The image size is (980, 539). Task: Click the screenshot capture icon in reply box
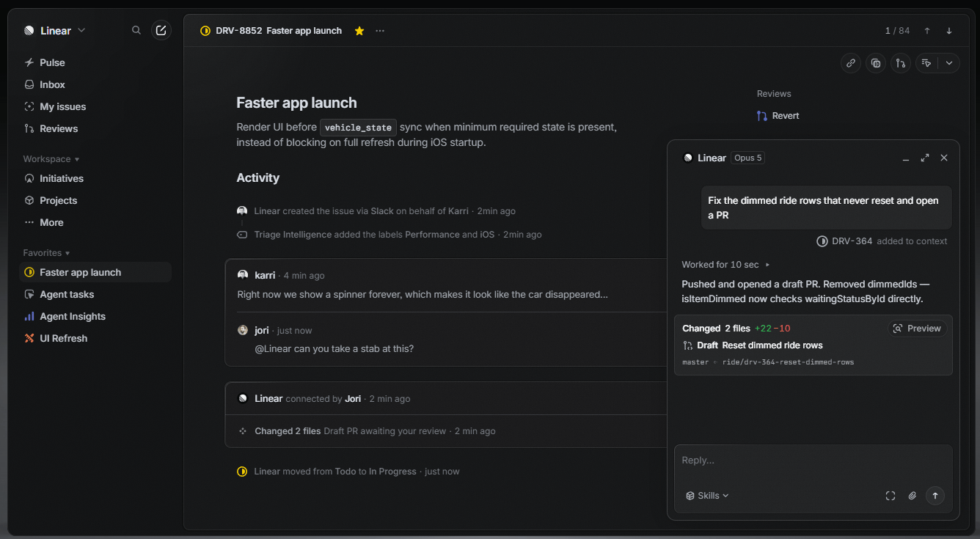[891, 496]
